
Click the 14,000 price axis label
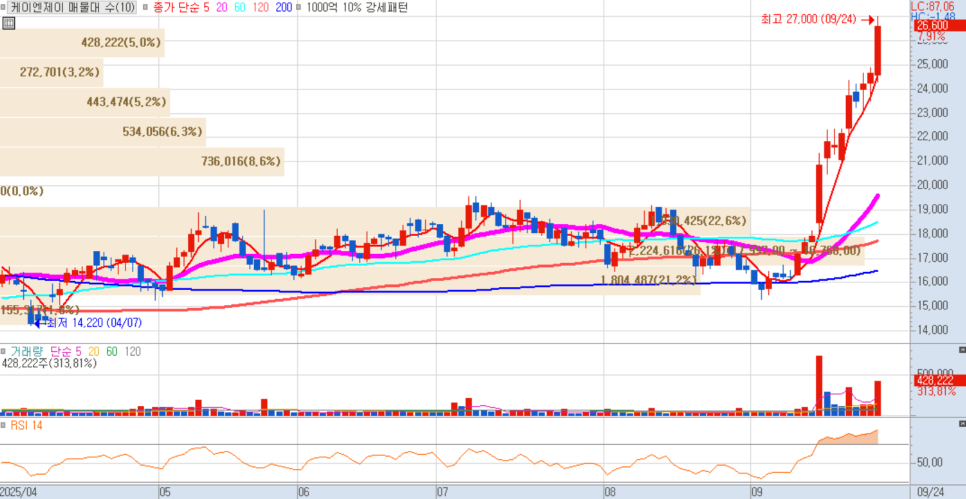coord(931,330)
